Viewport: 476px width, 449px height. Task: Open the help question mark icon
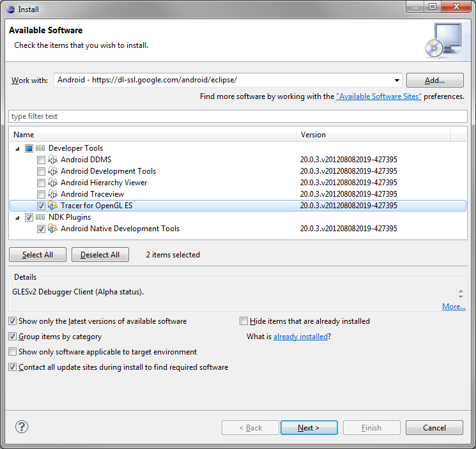click(x=22, y=427)
